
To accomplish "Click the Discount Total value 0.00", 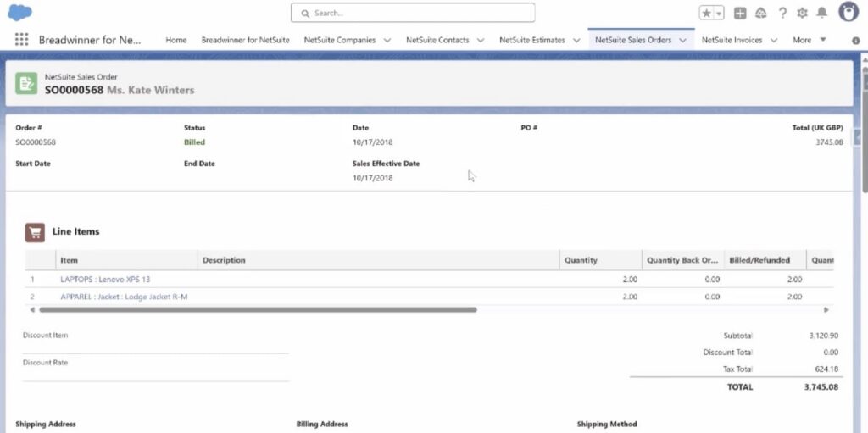I will (831, 353).
